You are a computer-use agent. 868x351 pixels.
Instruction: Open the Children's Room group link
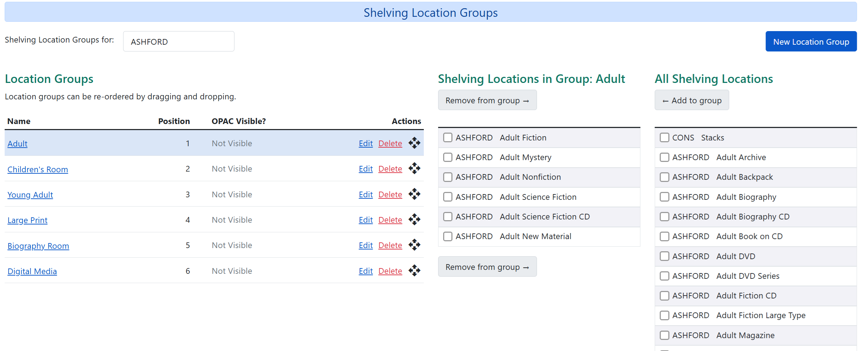coord(38,169)
